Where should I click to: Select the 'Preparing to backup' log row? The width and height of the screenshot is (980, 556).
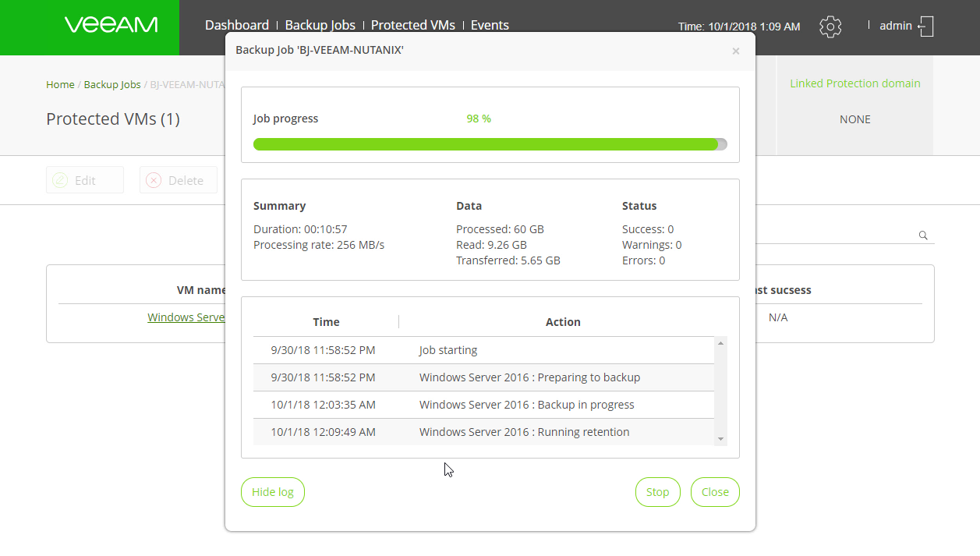point(483,377)
